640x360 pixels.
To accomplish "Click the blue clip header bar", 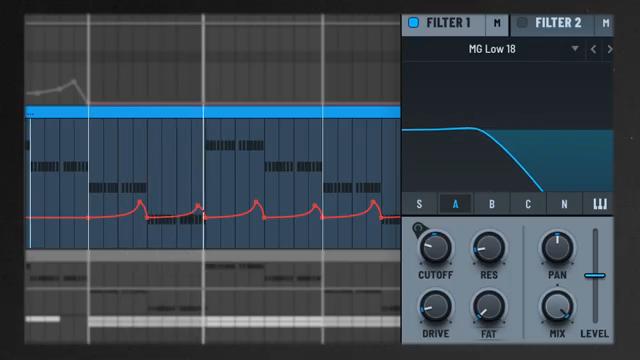I will click(x=213, y=112).
